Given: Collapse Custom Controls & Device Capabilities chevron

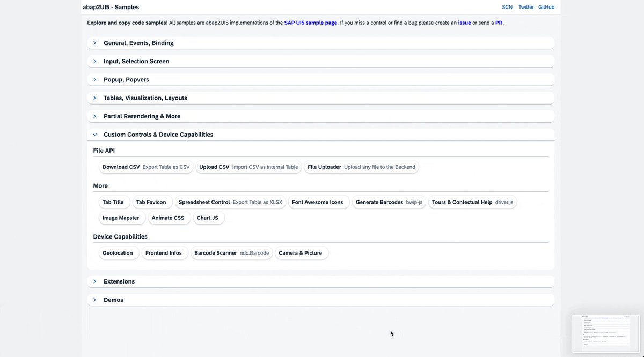Looking at the screenshot, I should pyautogui.click(x=94, y=135).
